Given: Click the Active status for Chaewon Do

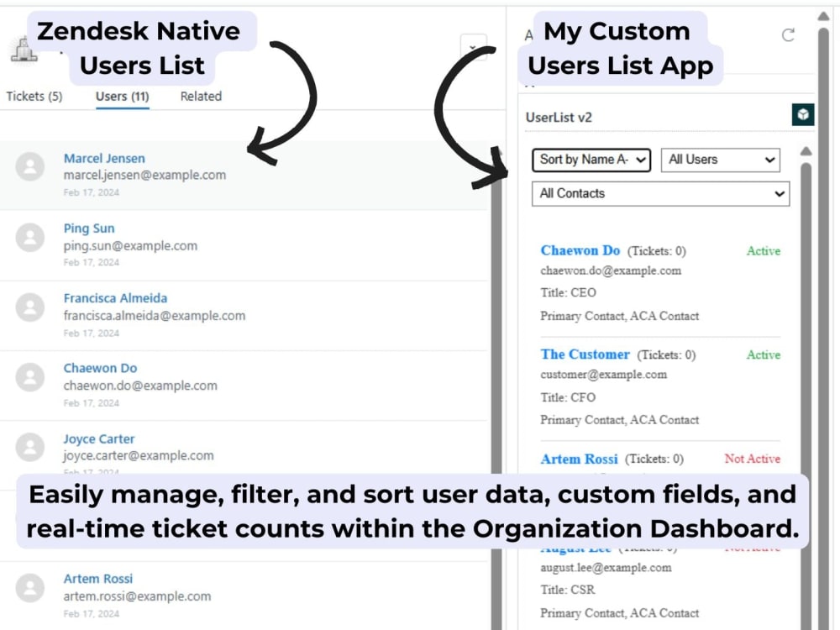Looking at the screenshot, I should (764, 250).
